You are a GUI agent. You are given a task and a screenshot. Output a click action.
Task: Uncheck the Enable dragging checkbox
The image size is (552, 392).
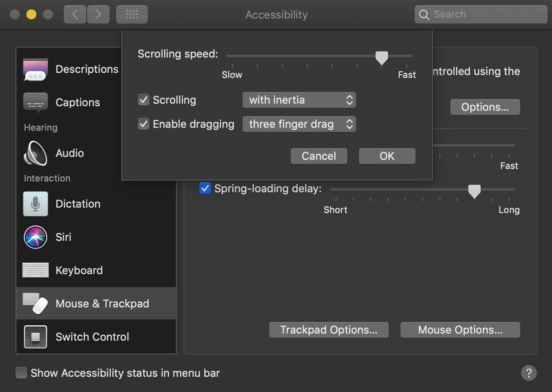(x=144, y=124)
